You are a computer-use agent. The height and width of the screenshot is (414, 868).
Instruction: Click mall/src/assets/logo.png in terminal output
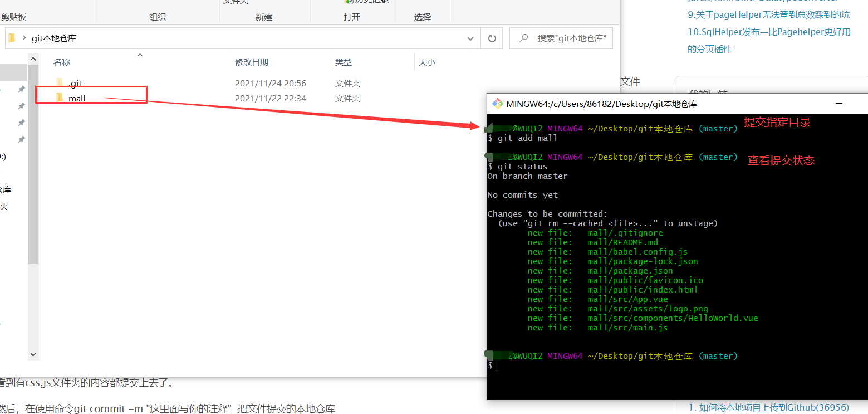[648, 309]
